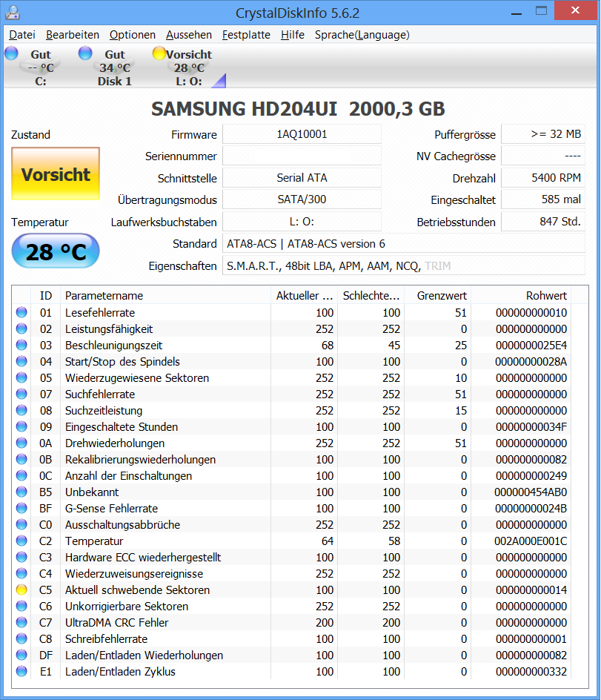Viewport: 601px width, 700px height.
Task: Click the SAMSUNG HD204UI 2000,3 GB title
Action: (298, 109)
